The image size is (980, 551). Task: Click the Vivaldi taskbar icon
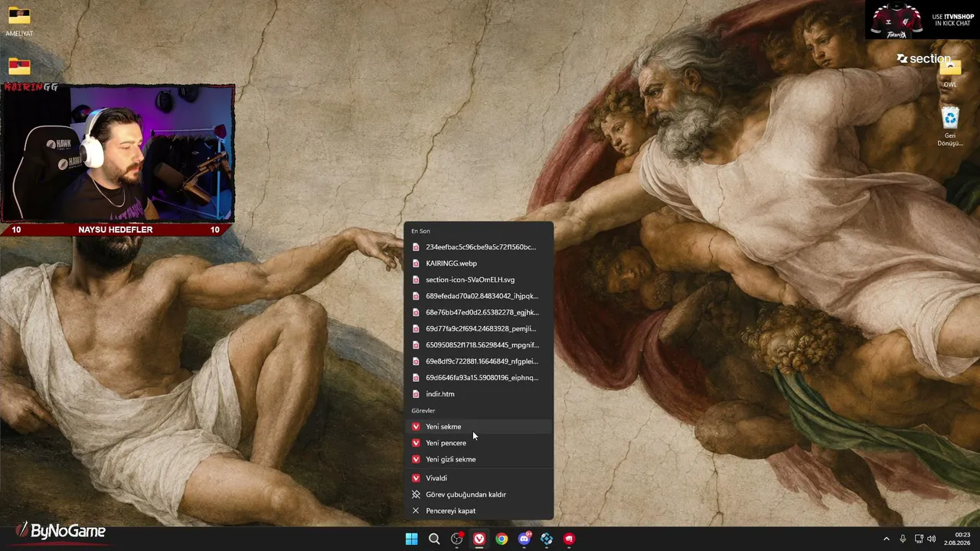click(x=479, y=539)
